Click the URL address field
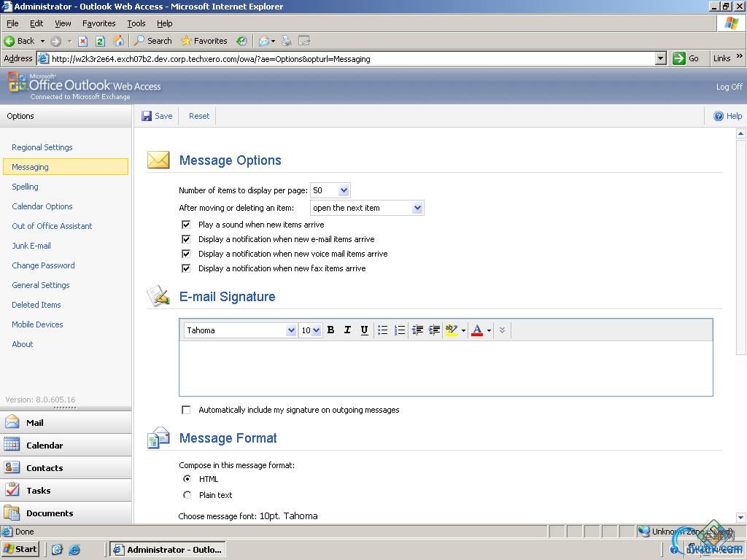 (x=352, y=58)
